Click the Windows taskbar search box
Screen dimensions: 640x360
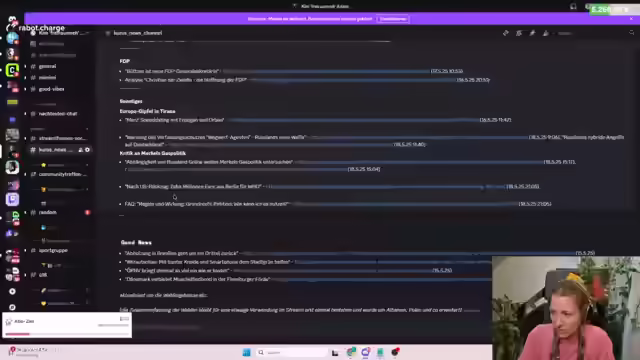pyautogui.click(x=292, y=352)
